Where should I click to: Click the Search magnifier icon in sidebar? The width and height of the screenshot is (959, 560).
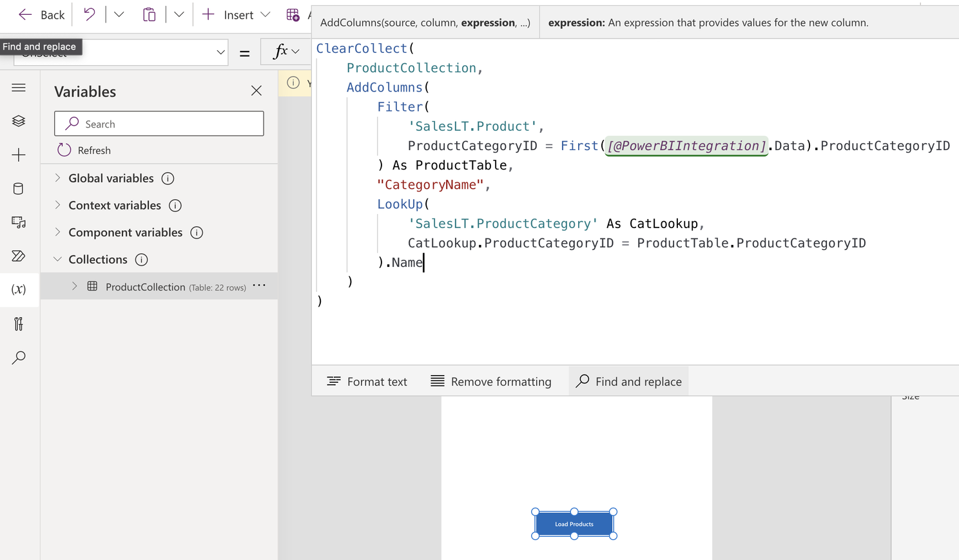[19, 358]
